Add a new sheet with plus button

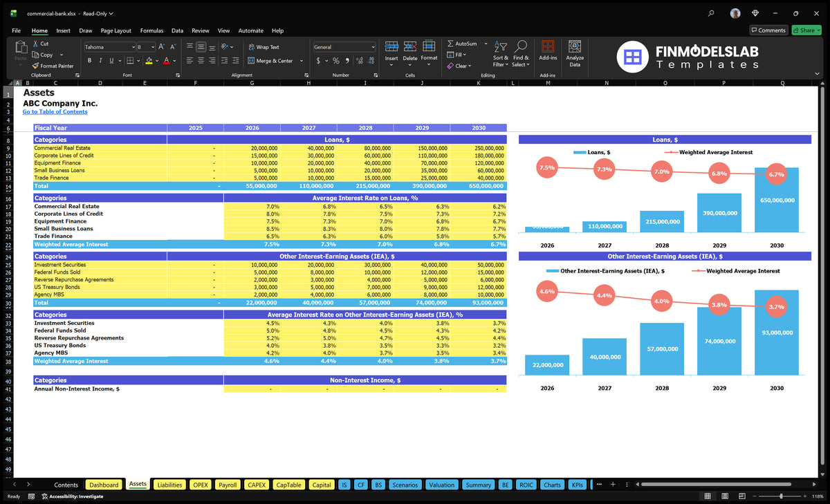(613, 485)
